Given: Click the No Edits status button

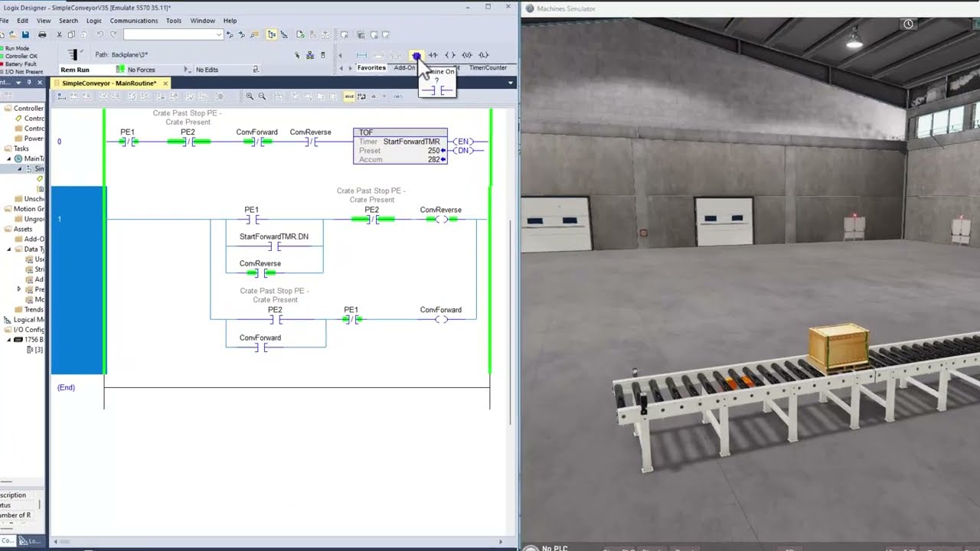Looking at the screenshot, I should pyautogui.click(x=207, y=70).
